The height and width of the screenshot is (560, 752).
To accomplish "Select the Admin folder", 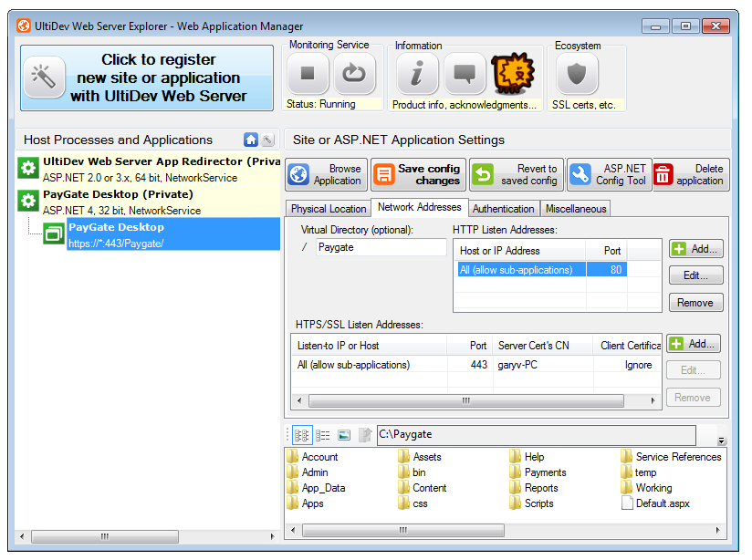I will click(x=308, y=472).
